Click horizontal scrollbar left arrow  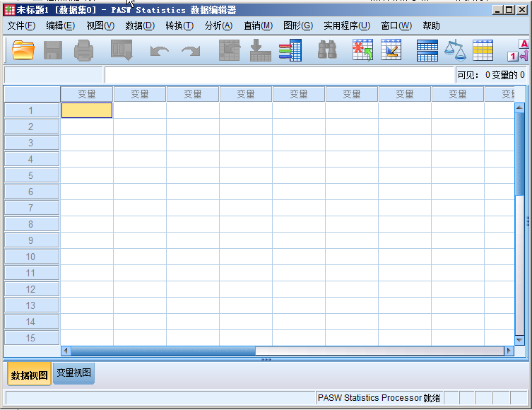[66, 351]
